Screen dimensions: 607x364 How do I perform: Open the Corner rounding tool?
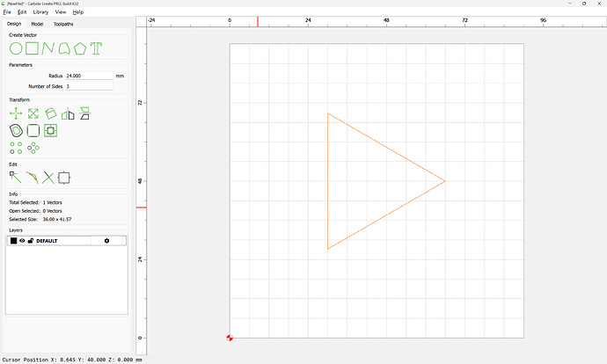(x=33, y=131)
